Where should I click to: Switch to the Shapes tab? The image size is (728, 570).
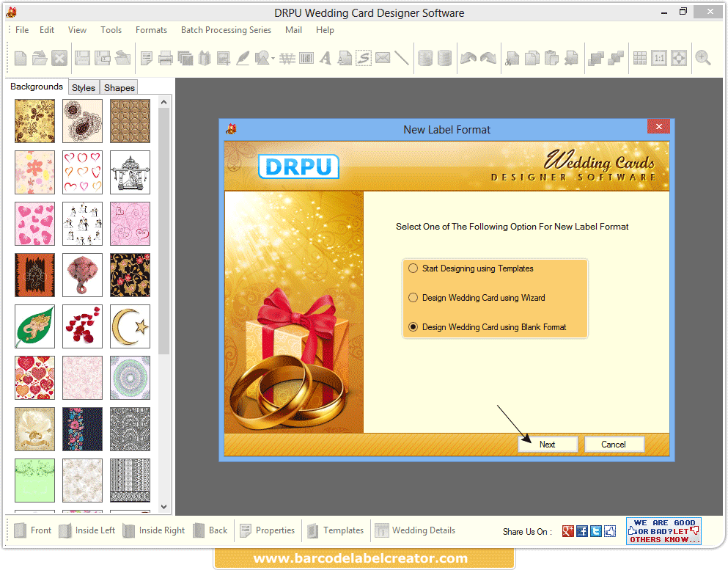(120, 88)
